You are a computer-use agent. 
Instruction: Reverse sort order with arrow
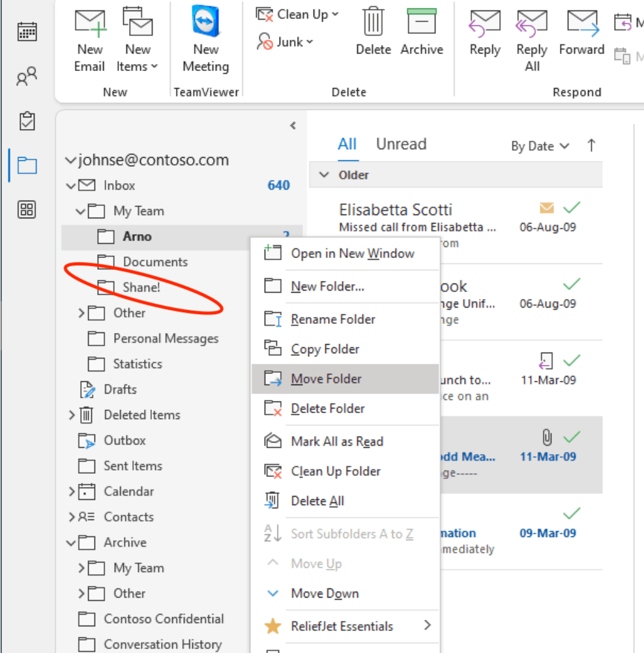coord(591,146)
